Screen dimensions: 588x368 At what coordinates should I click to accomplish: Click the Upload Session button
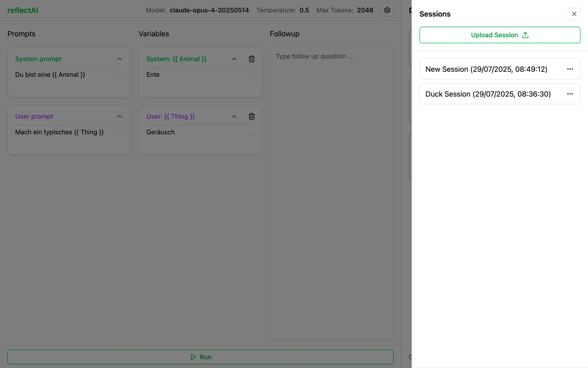point(499,35)
